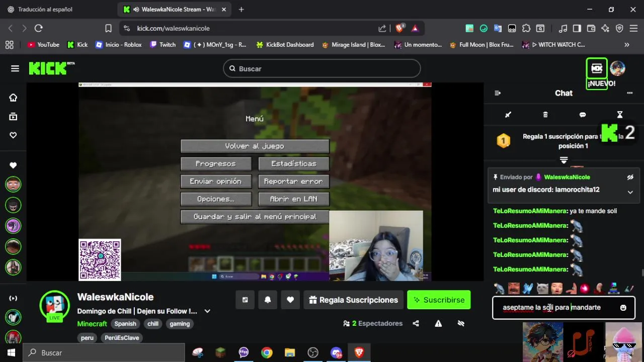Show more bookmarks with double chevron
Screen dimensions: 644x362
pyautogui.click(x=627, y=45)
